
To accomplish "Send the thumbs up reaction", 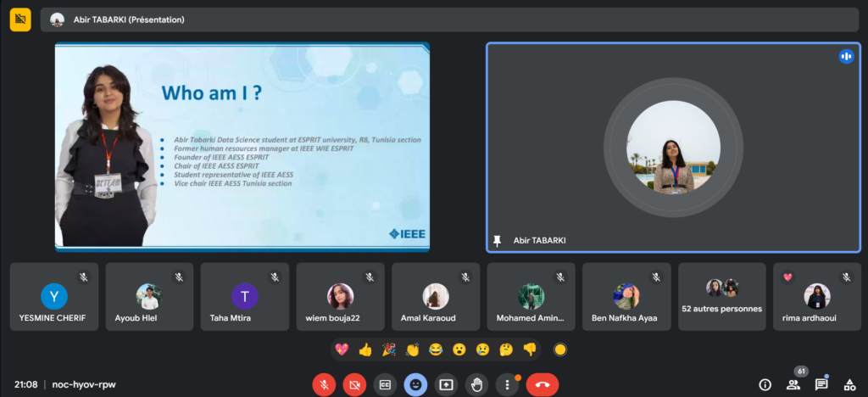I will tap(365, 349).
